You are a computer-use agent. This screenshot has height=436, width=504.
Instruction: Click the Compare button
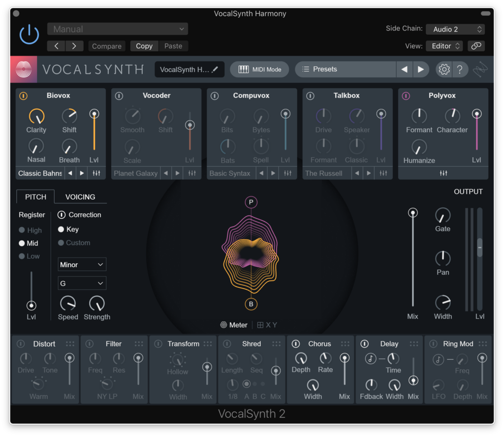[106, 46]
